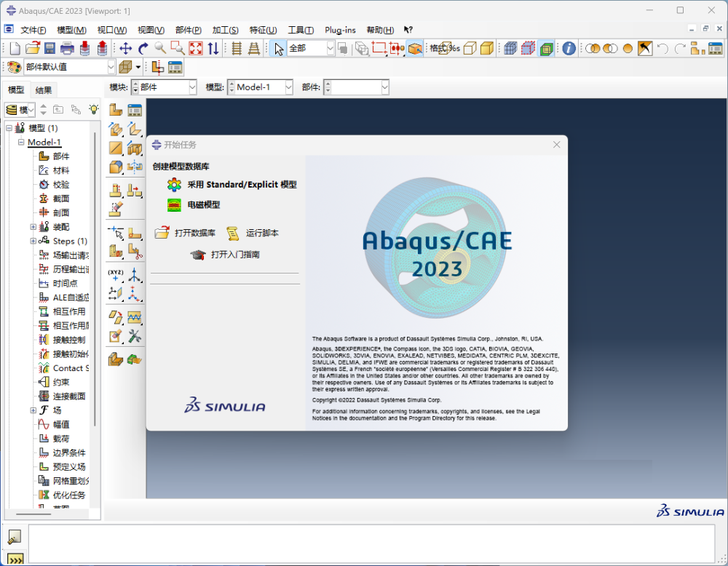The image size is (728, 566).
Task: Click the Create Part icon in the toolbox
Action: (x=116, y=110)
